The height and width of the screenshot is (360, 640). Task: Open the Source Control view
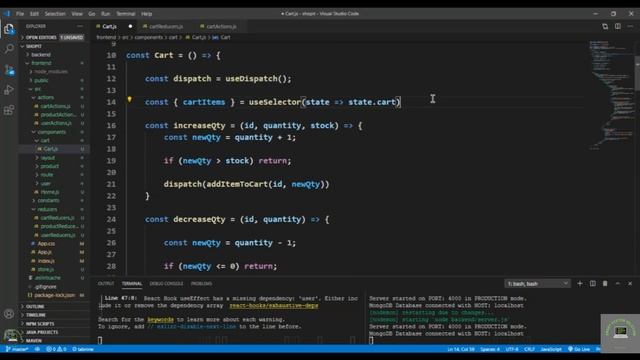9,70
